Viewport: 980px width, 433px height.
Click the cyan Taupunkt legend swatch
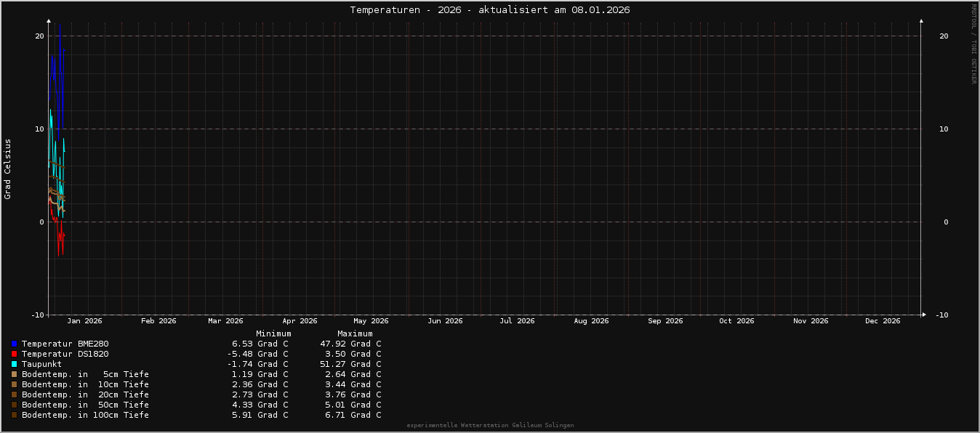tap(14, 364)
